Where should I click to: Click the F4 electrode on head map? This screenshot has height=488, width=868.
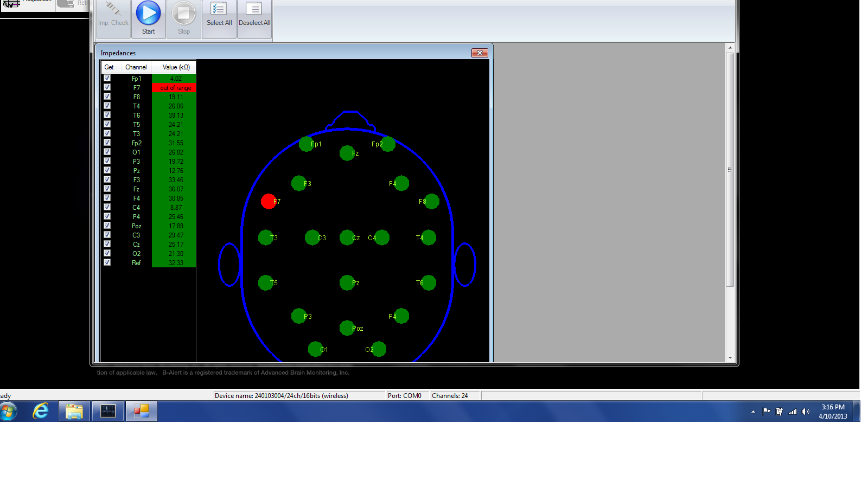[x=401, y=183]
